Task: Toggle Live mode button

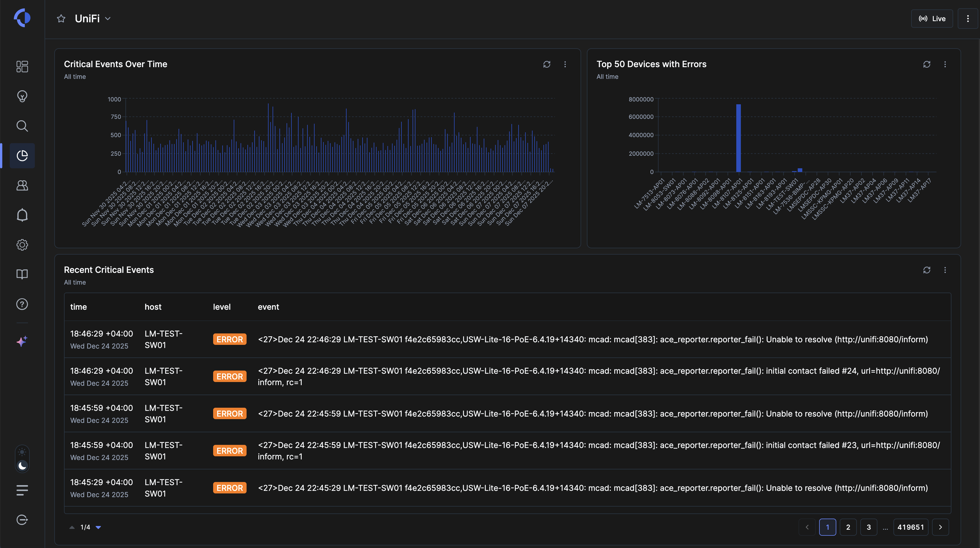Action: click(x=932, y=19)
